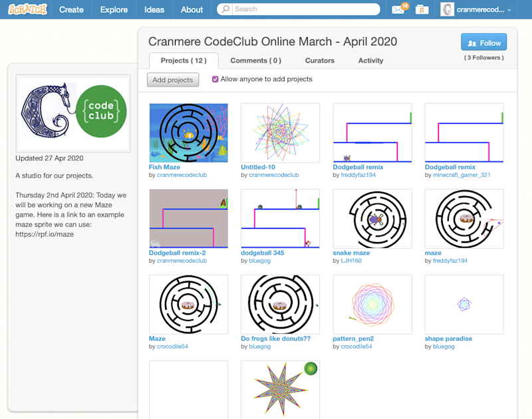
Task: Open the colorful star project thumbnail in the last row
Action: pos(280,390)
